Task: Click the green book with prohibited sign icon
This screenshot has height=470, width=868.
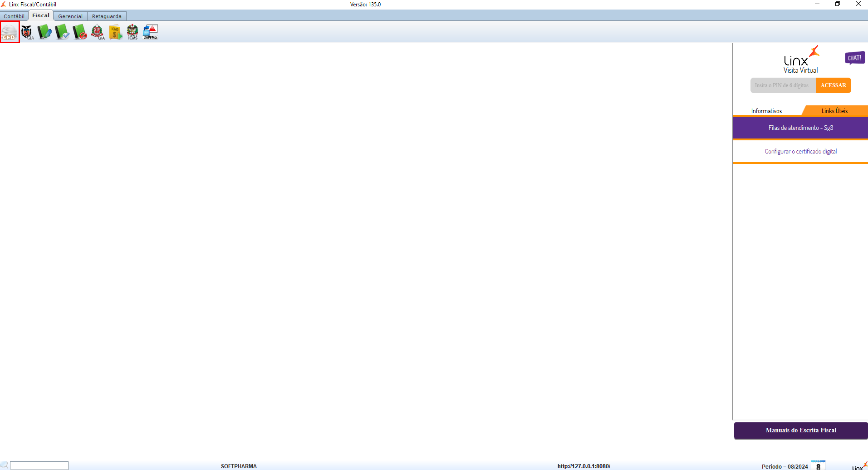Action: click(x=80, y=32)
